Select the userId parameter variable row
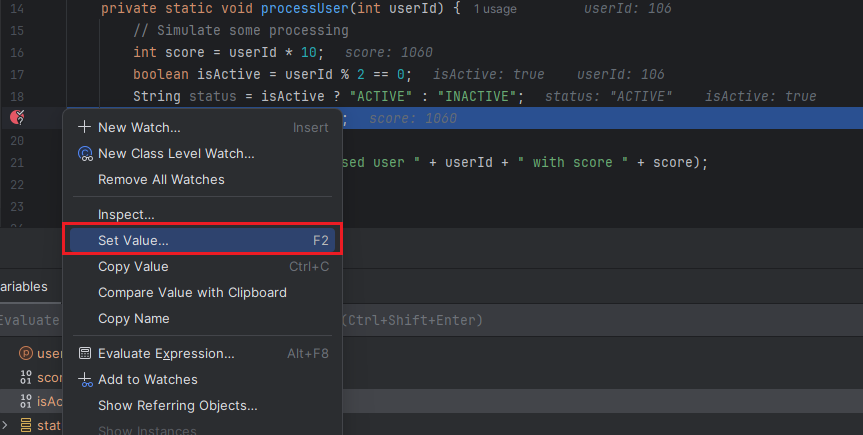The image size is (863, 435). click(432, 354)
